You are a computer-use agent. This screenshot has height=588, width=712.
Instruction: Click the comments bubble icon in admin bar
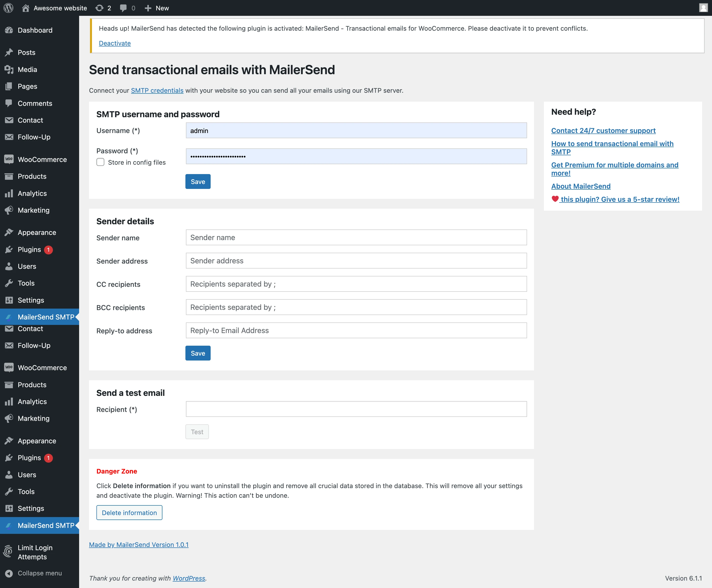(123, 8)
